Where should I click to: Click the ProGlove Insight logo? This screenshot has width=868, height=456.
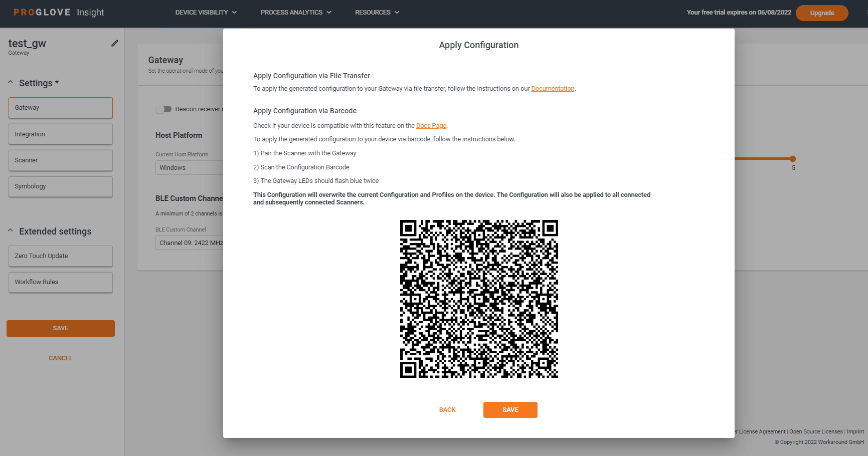[x=59, y=13]
